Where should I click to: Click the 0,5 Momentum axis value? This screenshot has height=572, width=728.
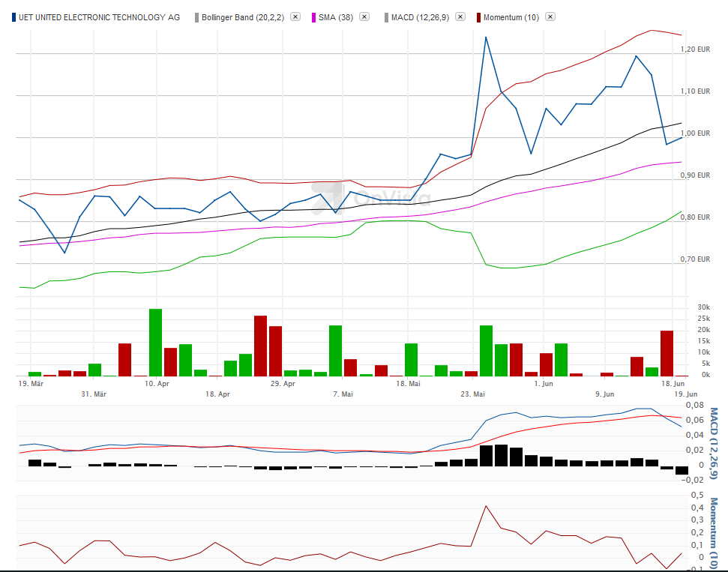pyautogui.click(x=697, y=496)
